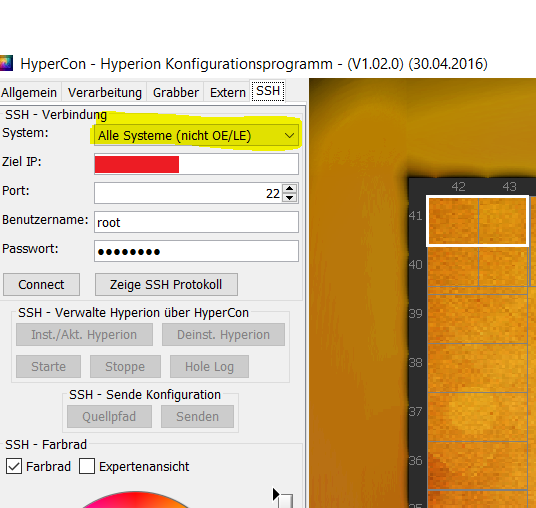Enable the Expertenansicht checkbox
The width and height of the screenshot is (536, 508).
click(x=87, y=466)
